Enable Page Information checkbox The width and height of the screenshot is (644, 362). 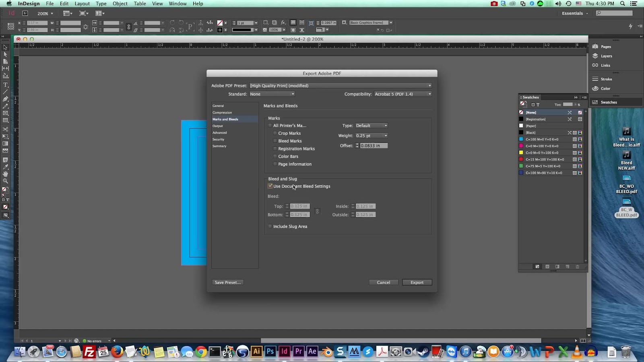(275, 164)
